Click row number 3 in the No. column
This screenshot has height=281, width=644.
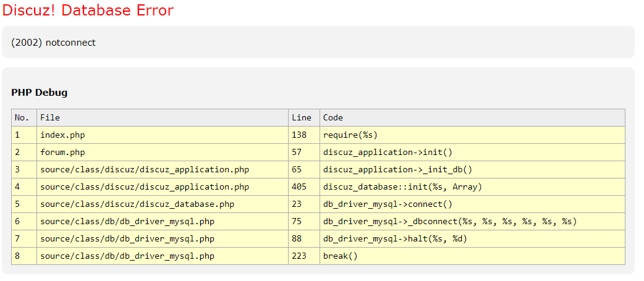(x=24, y=169)
